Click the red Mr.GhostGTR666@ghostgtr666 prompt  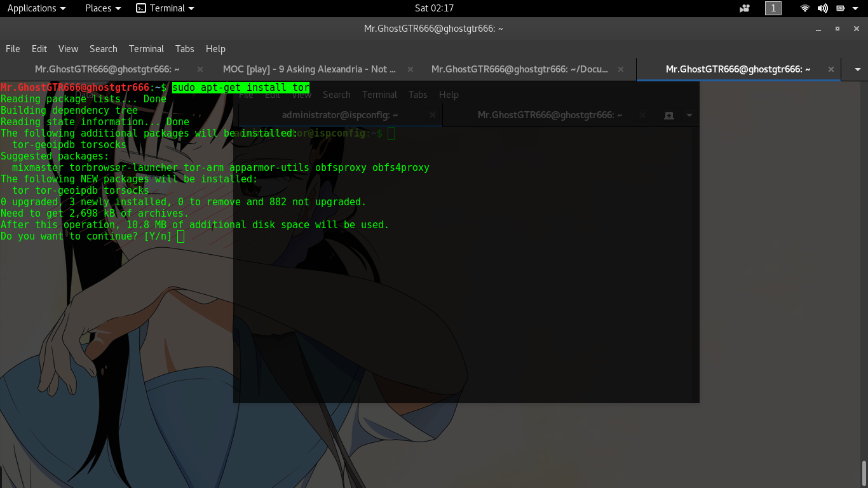click(x=74, y=88)
